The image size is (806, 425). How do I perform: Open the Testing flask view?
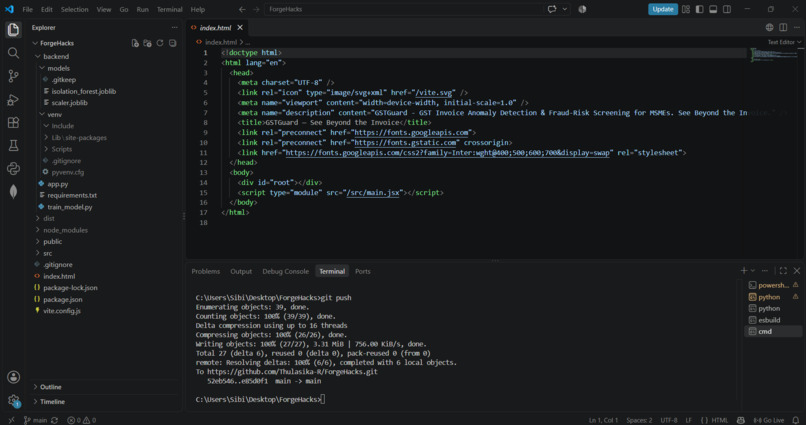coord(13,145)
